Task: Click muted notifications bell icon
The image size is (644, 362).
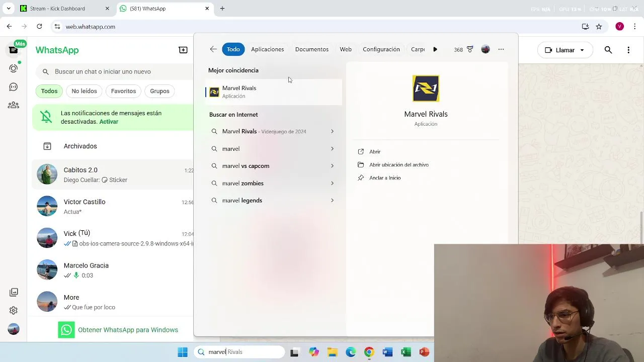Action: [x=46, y=117]
